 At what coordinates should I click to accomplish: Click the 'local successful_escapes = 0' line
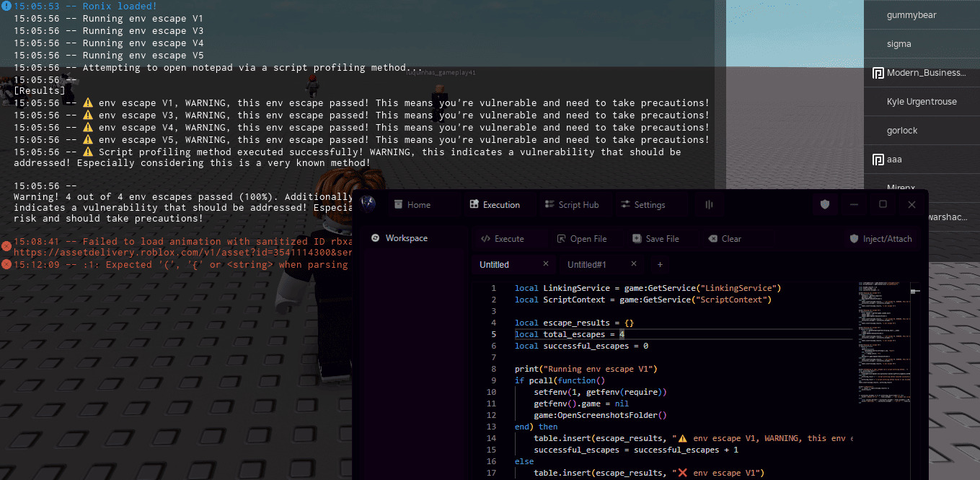[x=581, y=346]
